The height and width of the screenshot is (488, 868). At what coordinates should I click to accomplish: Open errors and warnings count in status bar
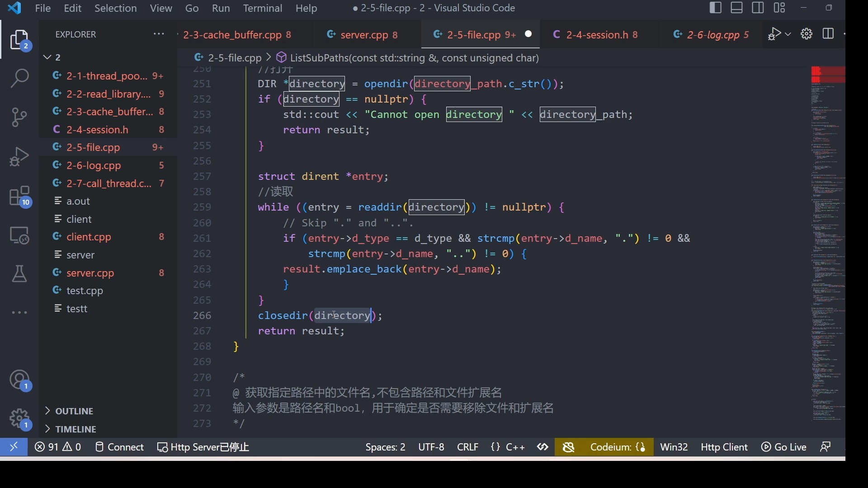(58, 447)
